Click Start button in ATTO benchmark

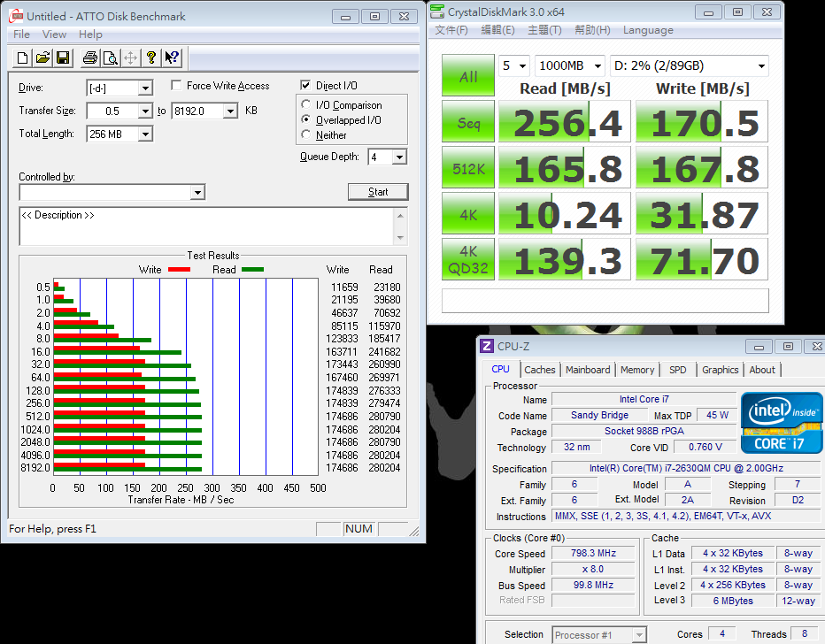point(378,192)
